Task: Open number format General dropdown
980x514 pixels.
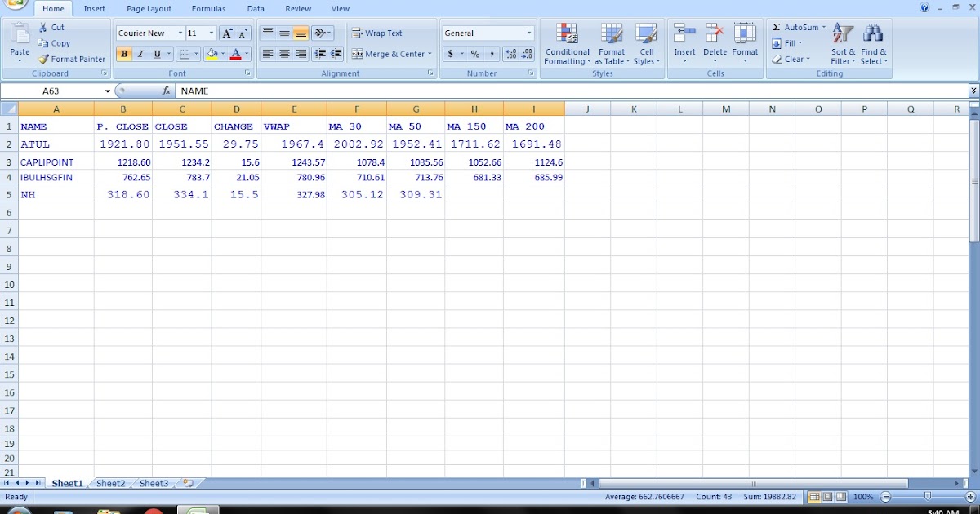Action: click(x=529, y=33)
